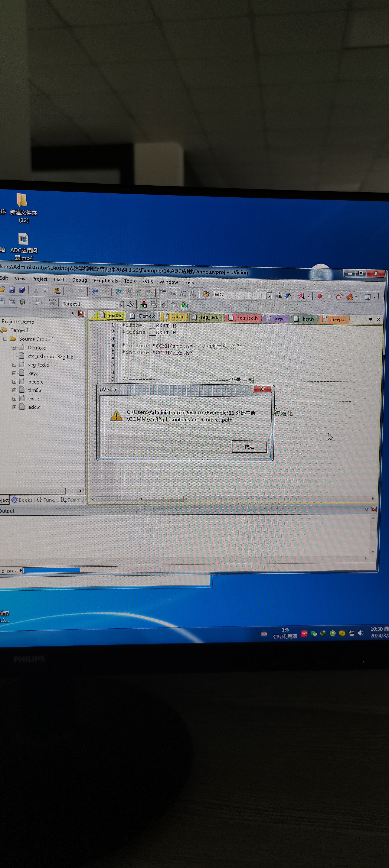Expand the seg_led.c tree node

coord(14,365)
